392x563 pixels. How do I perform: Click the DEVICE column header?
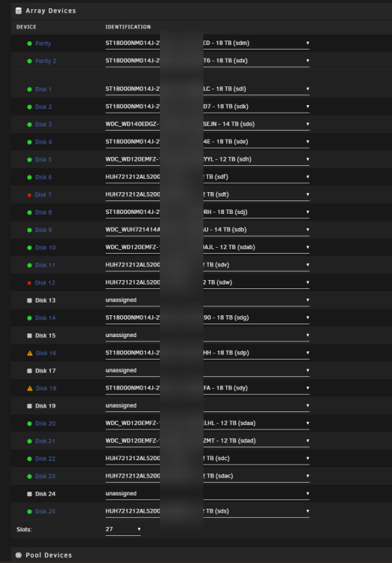point(26,27)
